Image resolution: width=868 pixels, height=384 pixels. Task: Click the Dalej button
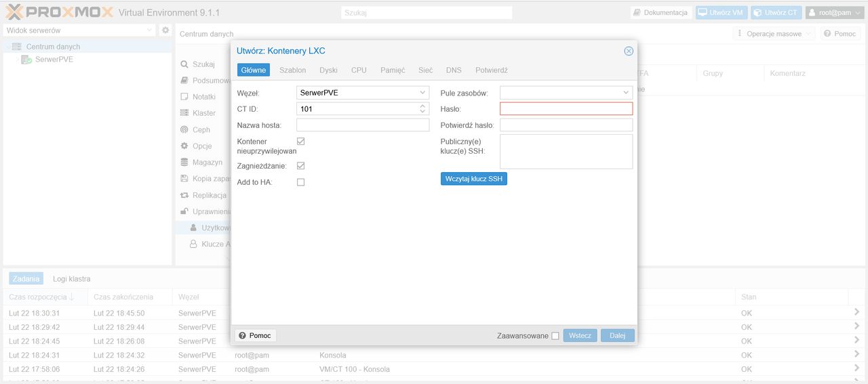pyautogui.click(x=618, y=336)
